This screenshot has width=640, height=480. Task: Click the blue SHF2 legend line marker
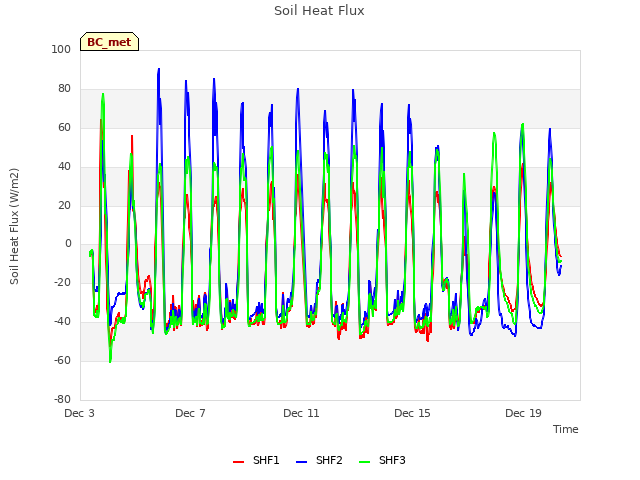coord(301,462)
